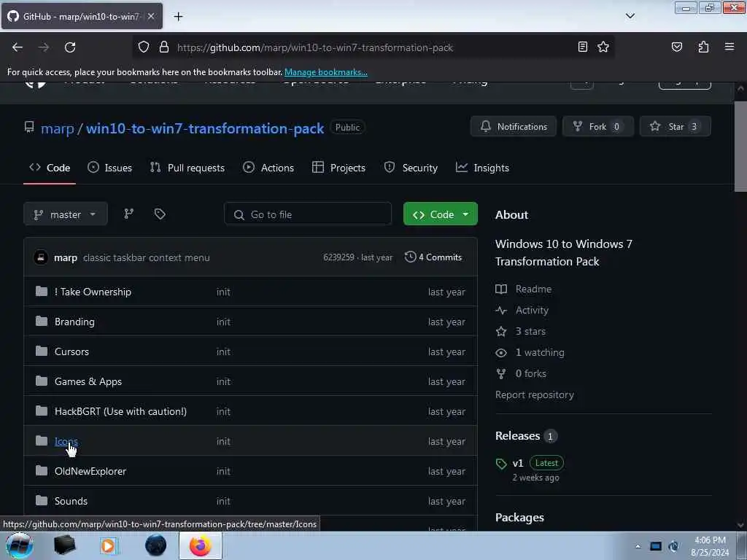
Task: Click the page vertical scrollbar thumb
Action: point(740,147)
